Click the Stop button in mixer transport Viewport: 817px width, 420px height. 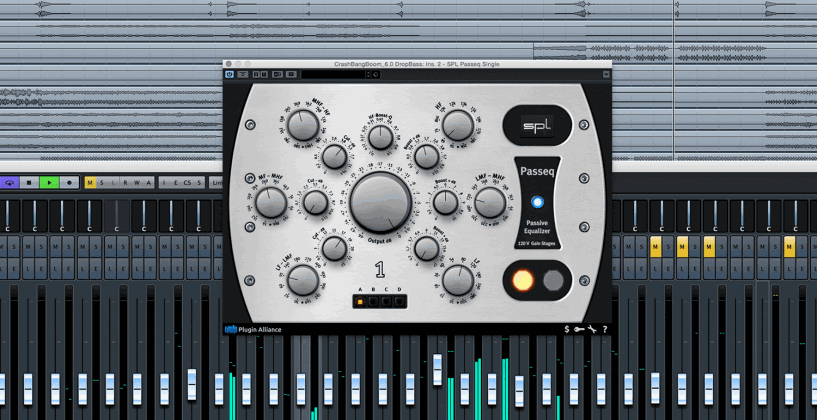(x=29, y=183)
